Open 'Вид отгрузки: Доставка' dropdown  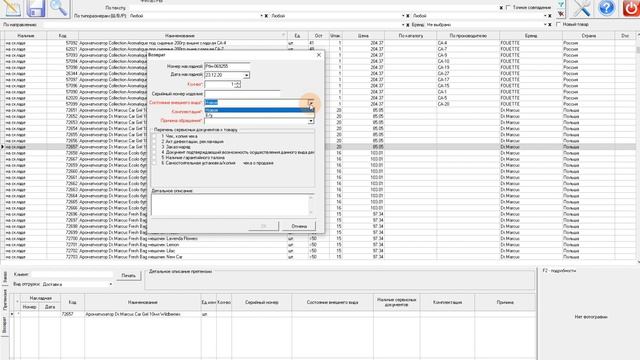coord(111,284)
